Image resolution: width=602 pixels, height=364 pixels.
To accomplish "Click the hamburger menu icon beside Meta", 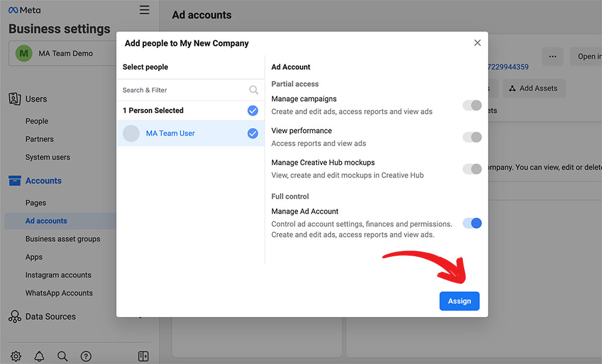I will (x=144, y=10).
